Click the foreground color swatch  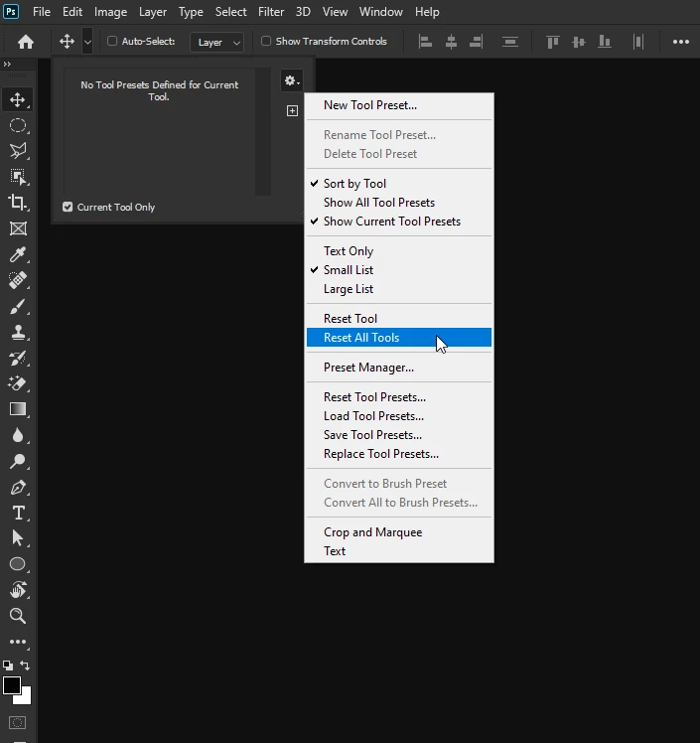(11, 685)
